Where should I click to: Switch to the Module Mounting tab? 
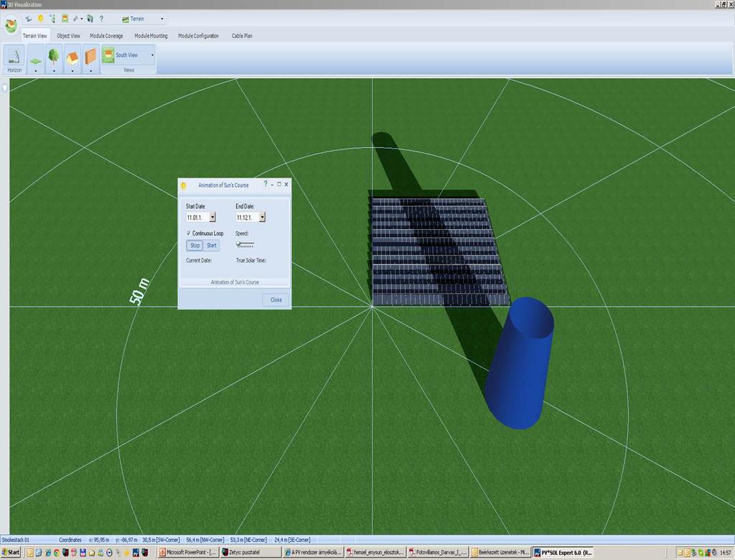click(151, 36)
